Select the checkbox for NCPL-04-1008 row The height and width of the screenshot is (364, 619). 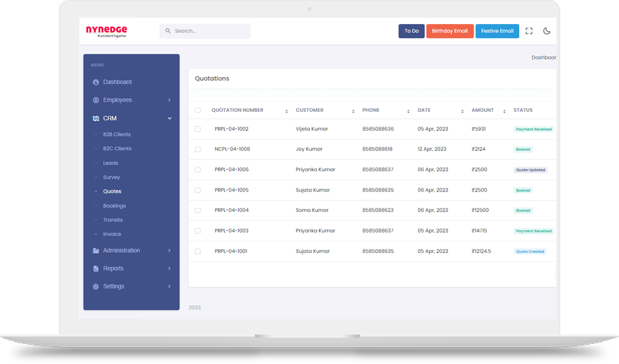coord(197,149)
